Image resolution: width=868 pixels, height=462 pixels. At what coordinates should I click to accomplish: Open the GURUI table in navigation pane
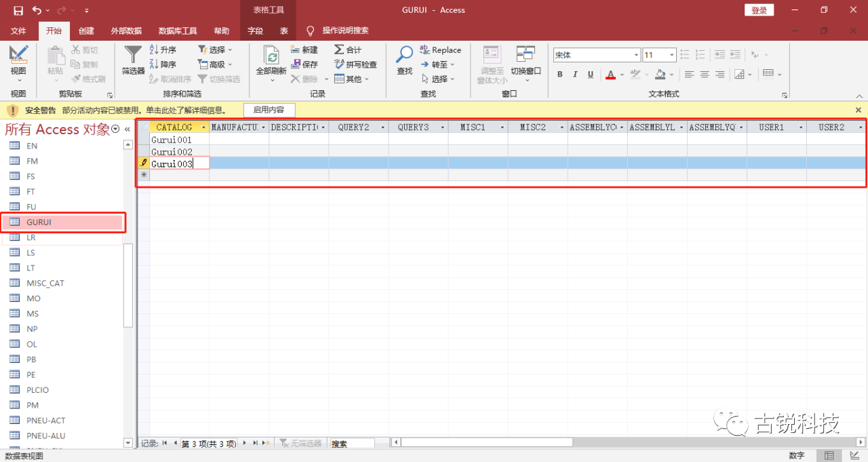point(63,222)
